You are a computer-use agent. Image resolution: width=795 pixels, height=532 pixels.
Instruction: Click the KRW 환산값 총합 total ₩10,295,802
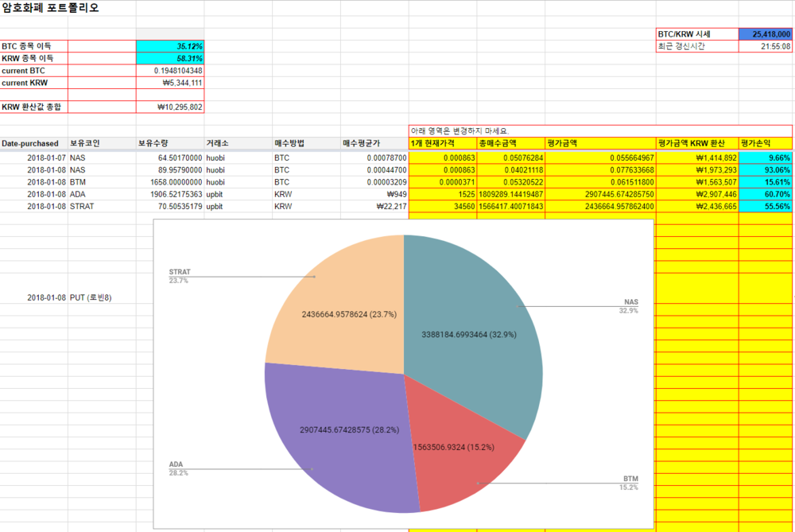tap(170, 107)
